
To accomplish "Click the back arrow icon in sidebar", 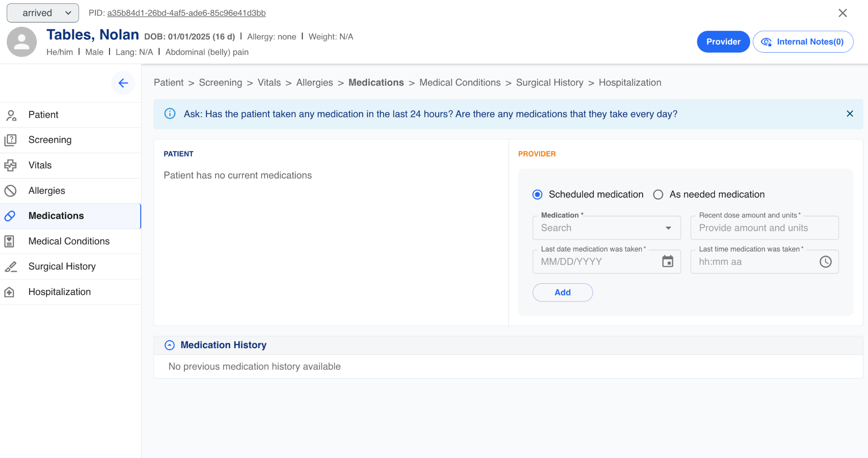I will (x=123, y=83).
